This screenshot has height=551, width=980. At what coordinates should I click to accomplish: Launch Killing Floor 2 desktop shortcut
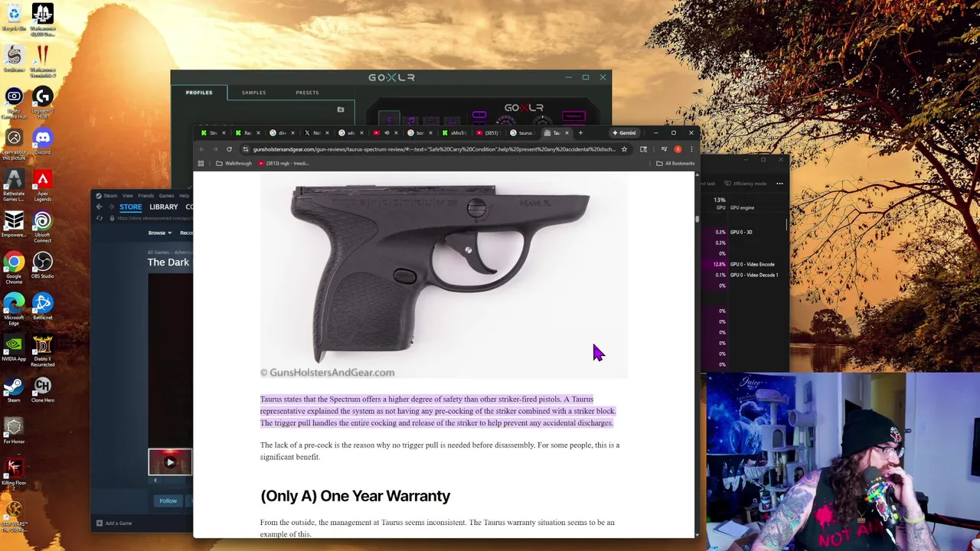[x=14, y=474]
